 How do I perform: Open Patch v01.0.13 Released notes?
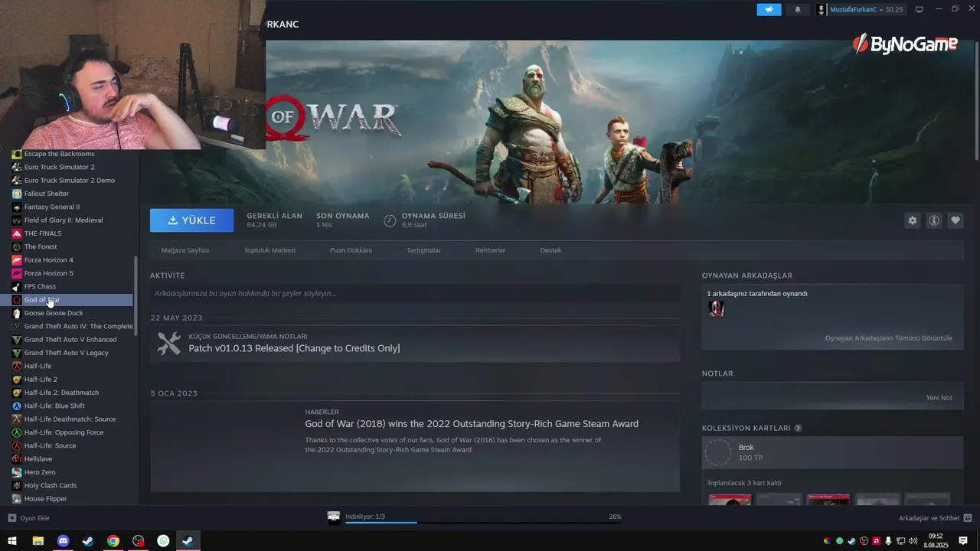tap(294, 348)
